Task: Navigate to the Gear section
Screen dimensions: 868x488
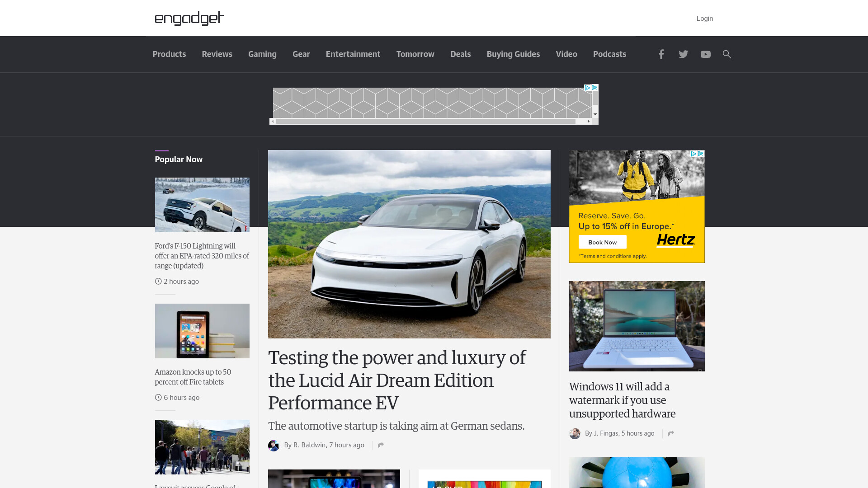Action: pyautogui.click(x=301, y=54)
